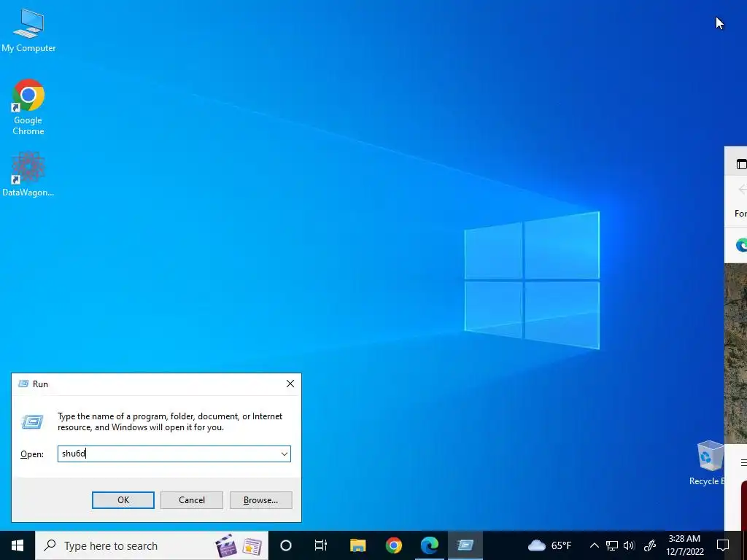The width and height of the screenshot is (747, 560).
Task: Open the volume speaker tray icon
Action: (x=629, y=545)
